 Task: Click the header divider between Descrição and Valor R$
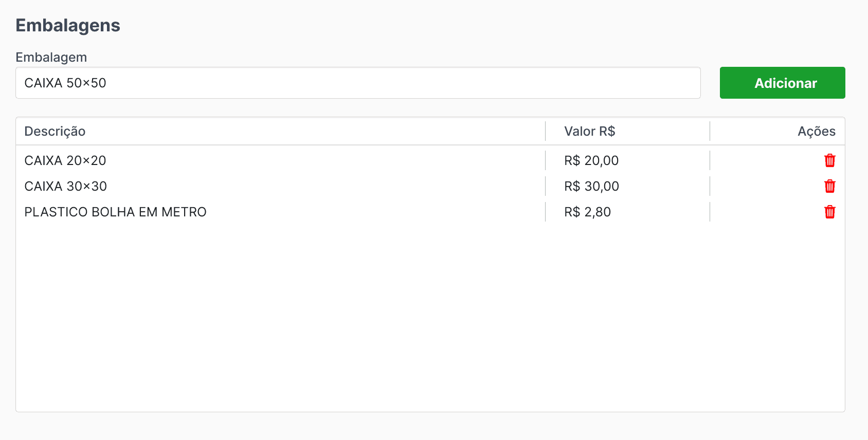545,131
